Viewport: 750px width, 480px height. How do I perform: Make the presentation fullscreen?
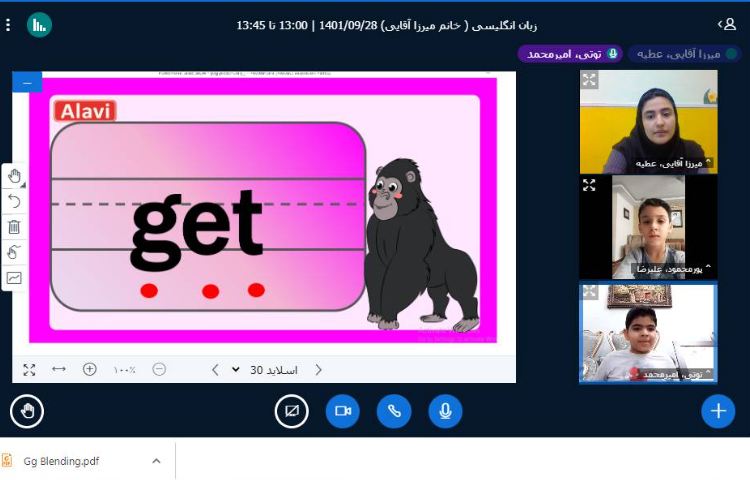coord(29,369)
